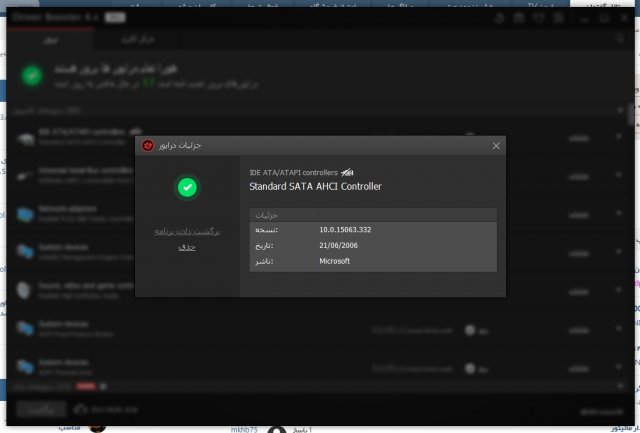Click the red Driver Booster logo in dialog title

(x=148, y=145)
